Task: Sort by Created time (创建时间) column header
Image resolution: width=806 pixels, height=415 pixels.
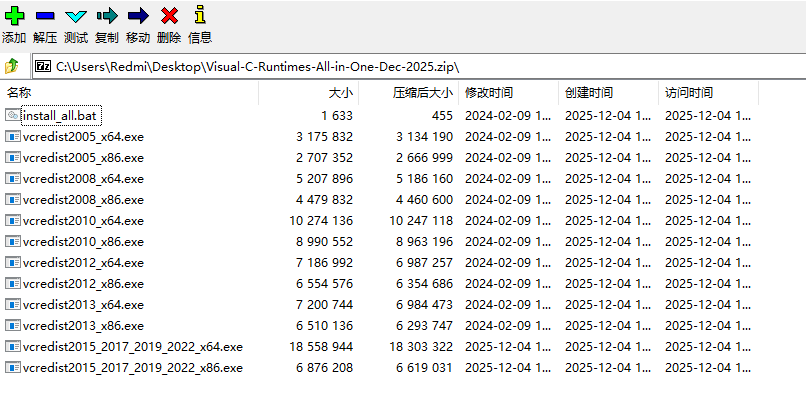Action: click(x=608, y=93)
